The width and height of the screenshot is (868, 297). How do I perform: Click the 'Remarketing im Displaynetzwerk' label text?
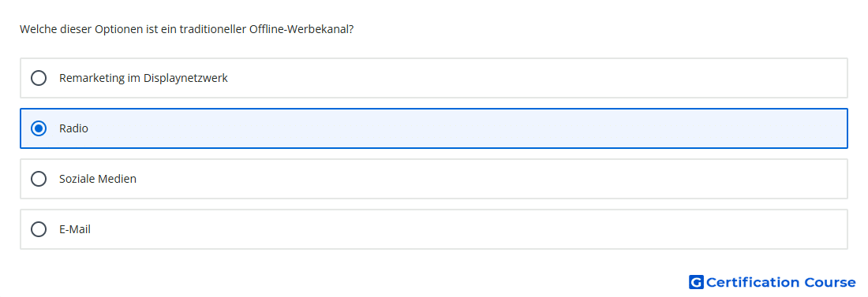[x=144, y=78]
